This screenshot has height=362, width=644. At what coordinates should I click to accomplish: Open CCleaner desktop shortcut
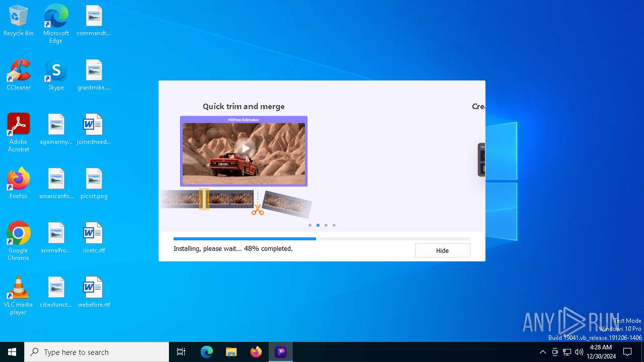[19, 75]
